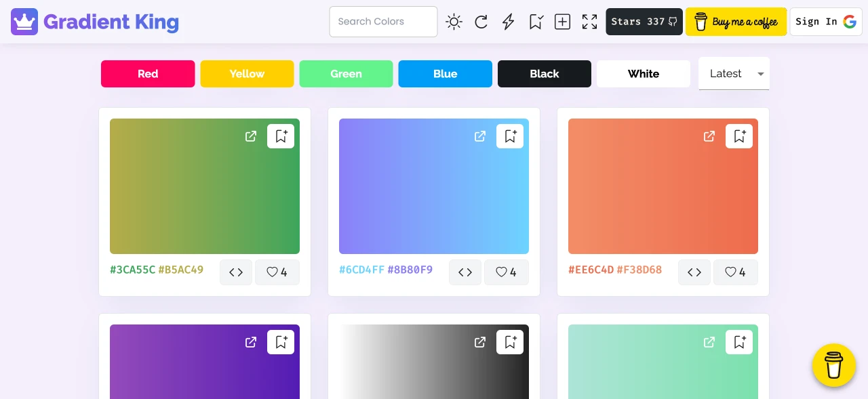This screenshot has height=399, width=868.
Task: Generate a random gradient with lightning icon
Action: 508,22
